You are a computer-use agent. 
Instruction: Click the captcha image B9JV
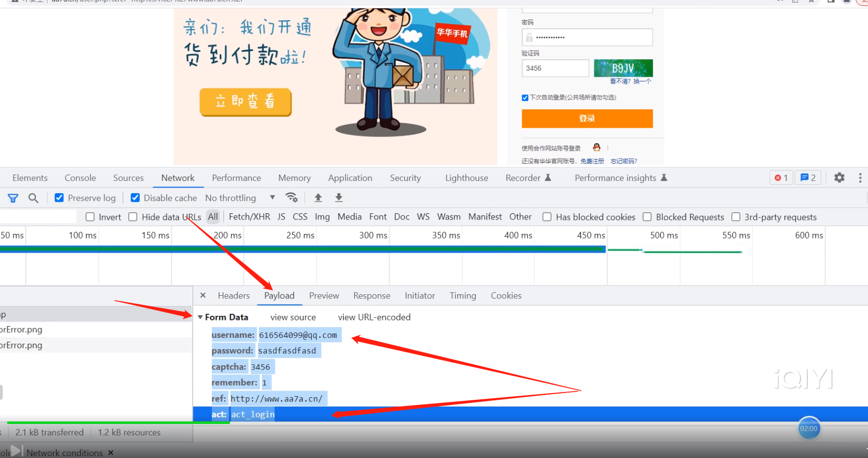[623, 68]
